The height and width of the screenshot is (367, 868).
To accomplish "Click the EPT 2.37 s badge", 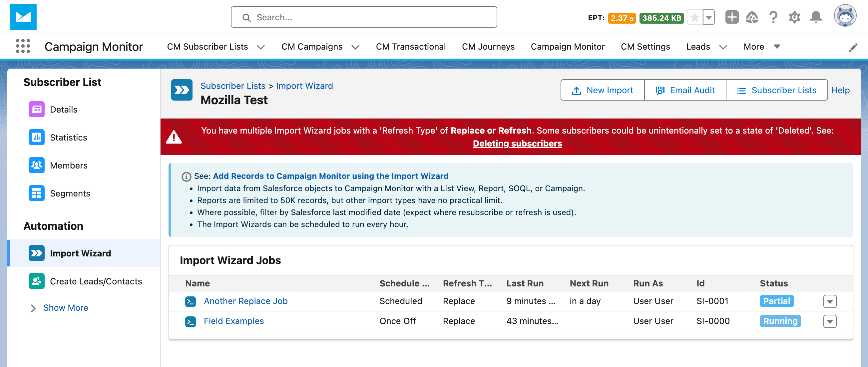I will tap(622, 18).
